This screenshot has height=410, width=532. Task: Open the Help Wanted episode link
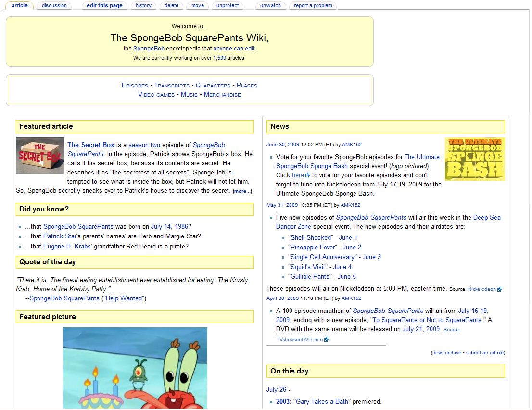tap(124, 298)
